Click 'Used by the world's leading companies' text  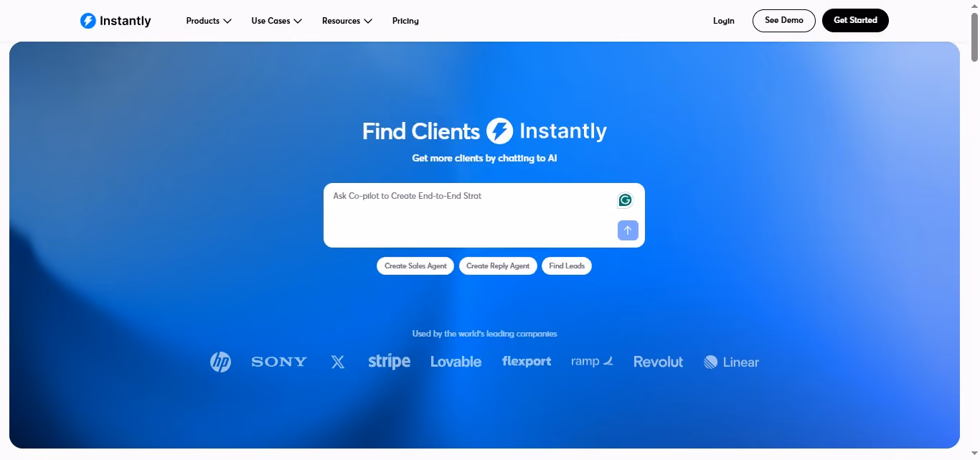click(x=484, y=334)
